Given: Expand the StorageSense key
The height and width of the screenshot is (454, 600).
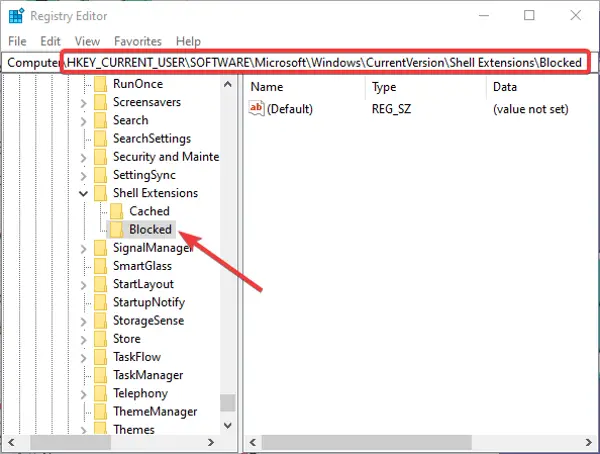Looking at the screenshot, I should [83, 322].
